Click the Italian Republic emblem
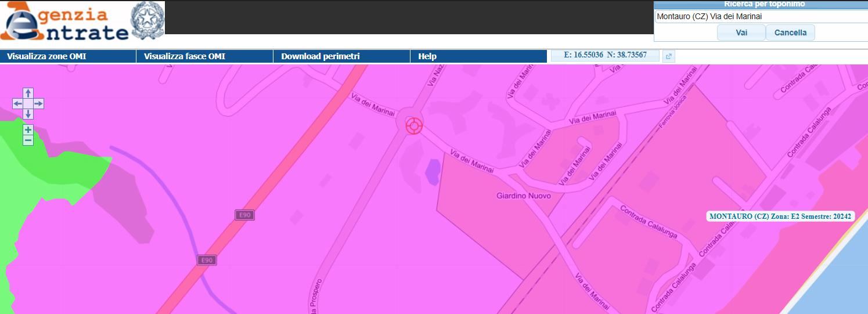The height and width of the screenshot is (314, 868). 147,21
